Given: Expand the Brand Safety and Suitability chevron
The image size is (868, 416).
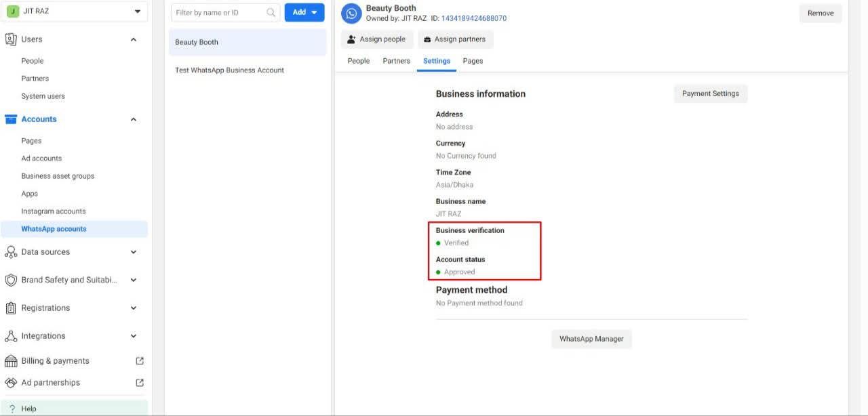Looking at the screenshot, I should pos(134,280).
